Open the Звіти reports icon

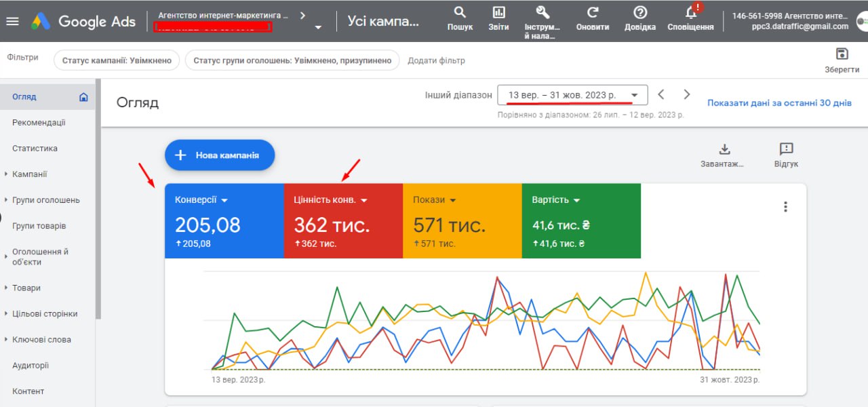[498, 12]
